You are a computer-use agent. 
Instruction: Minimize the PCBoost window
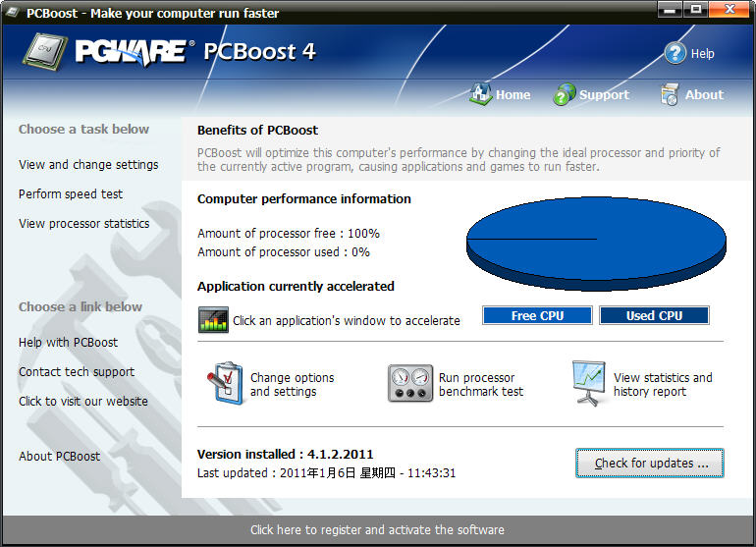(x=671, y=9)
